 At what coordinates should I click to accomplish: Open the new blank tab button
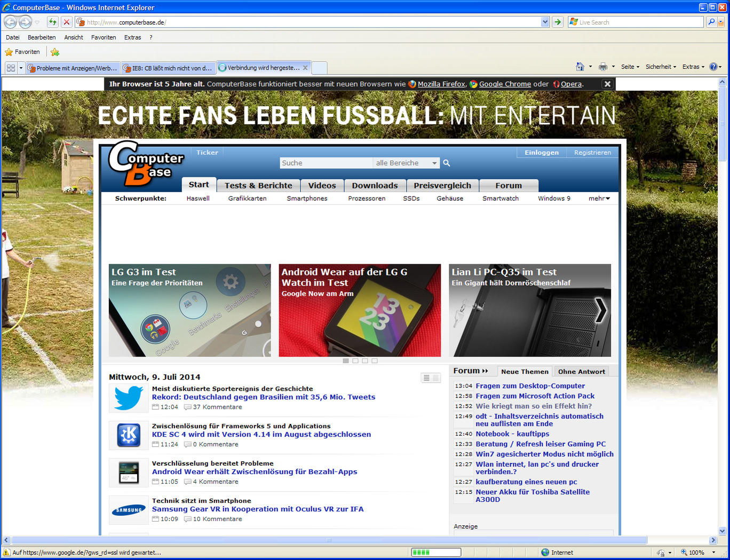(x=319, y=68)
